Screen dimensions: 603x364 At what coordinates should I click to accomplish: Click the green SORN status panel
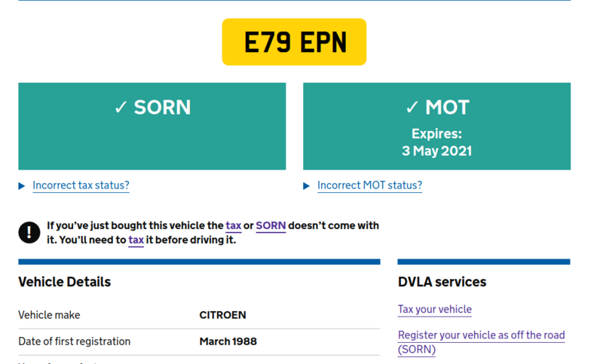coord(152,139)
